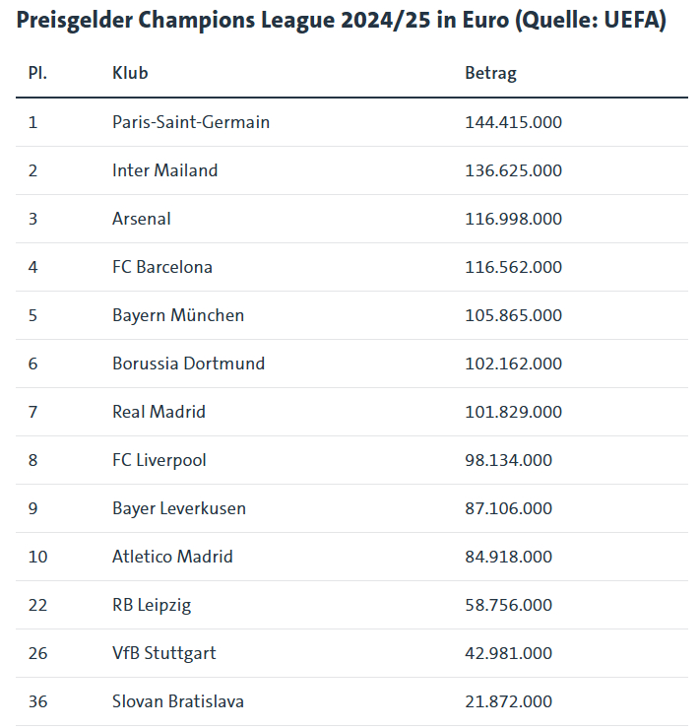Click the Real Madrid club name
Viewport: 700px width, 728px height.
(159, 412)
